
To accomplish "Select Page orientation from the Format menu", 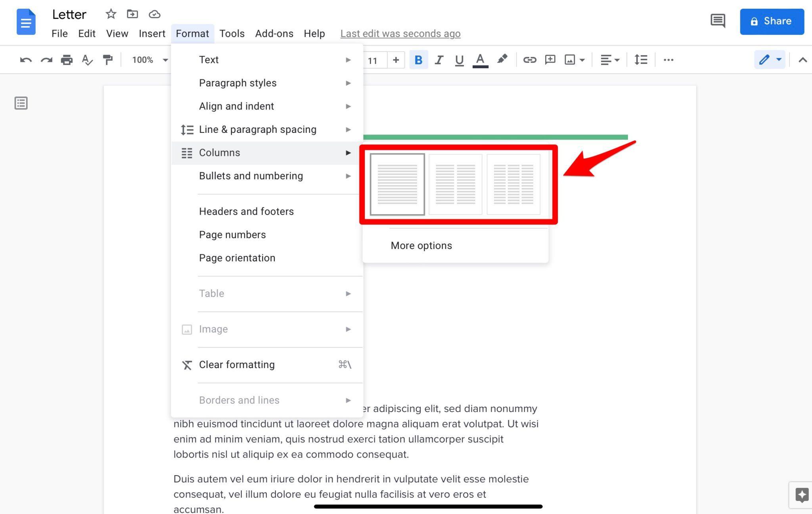I will [237, 258].
